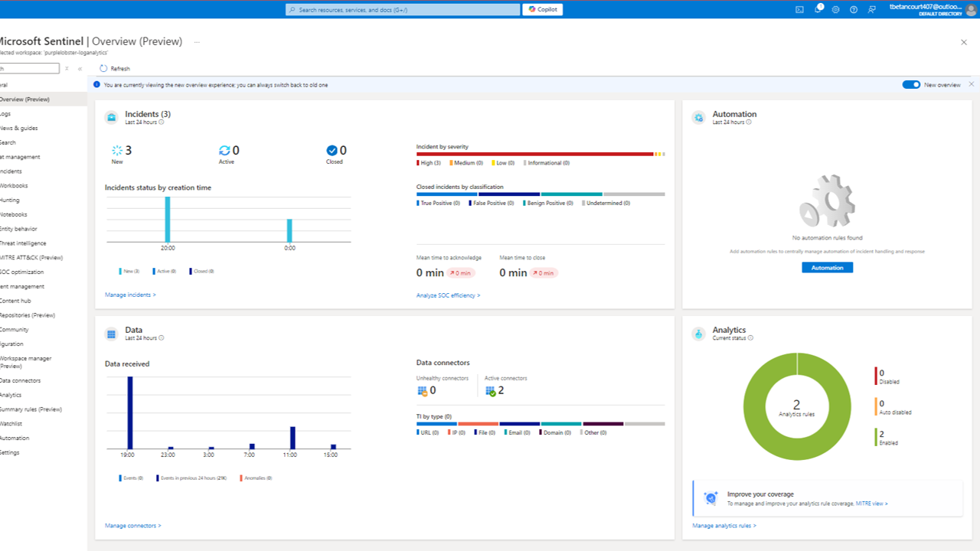The height and width of the screenshot is (551, 980).
Task: Click the 19:00 bar in Data received chart
Action: coord(130,412)
